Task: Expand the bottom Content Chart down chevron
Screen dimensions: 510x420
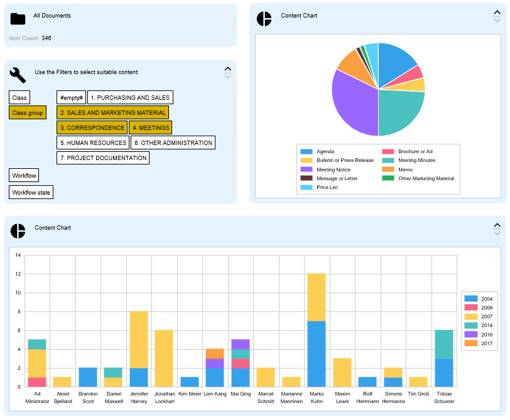Action: click(497, 234)
